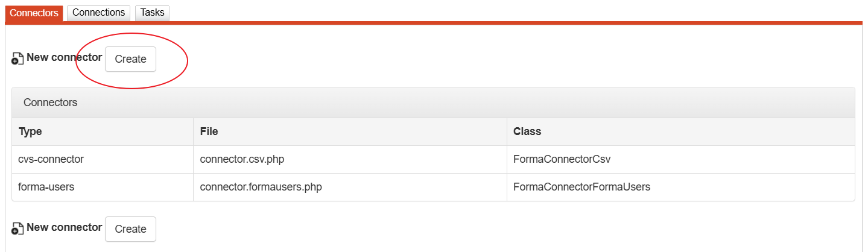Click the connector.formausers.php file entry
Viewport: 868px width, 252px height.
tap(261, 187)
